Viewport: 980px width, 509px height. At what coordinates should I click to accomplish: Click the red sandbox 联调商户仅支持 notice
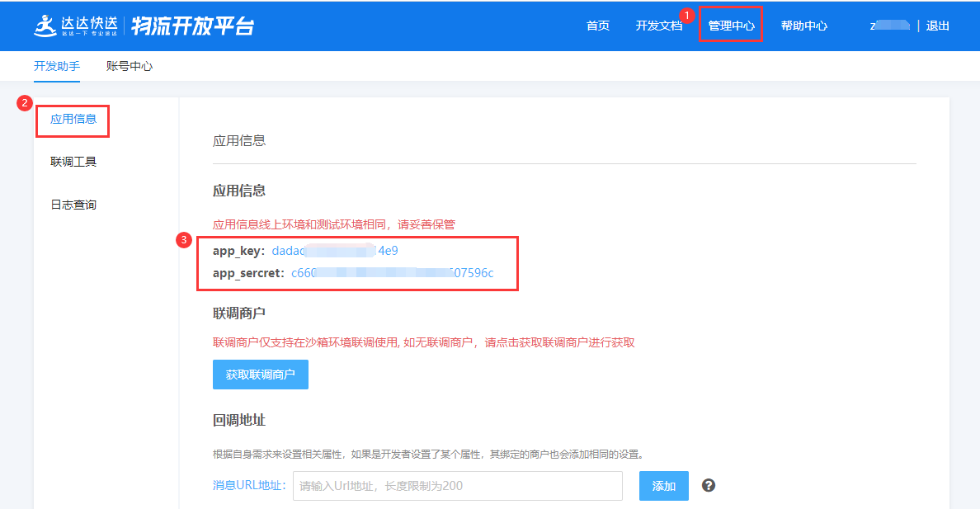tap(424, 342)
